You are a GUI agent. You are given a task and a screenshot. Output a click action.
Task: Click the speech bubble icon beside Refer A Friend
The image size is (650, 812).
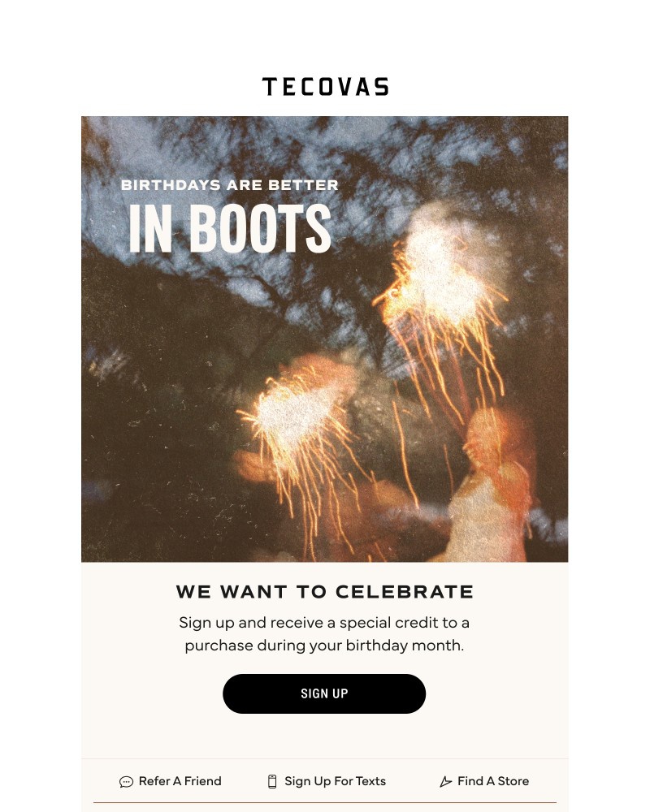pyautogui.click(x=127, y=781)
